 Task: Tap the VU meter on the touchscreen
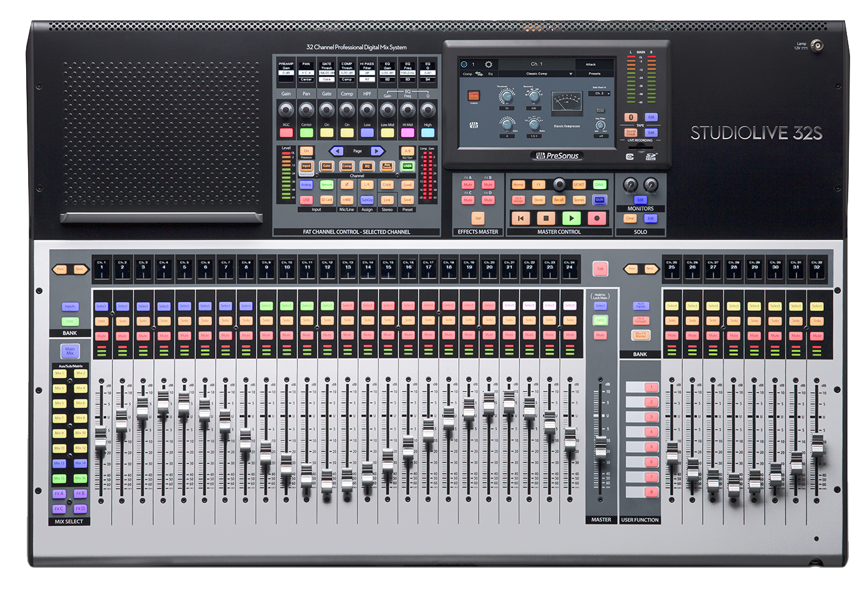(x=567, y=103)
